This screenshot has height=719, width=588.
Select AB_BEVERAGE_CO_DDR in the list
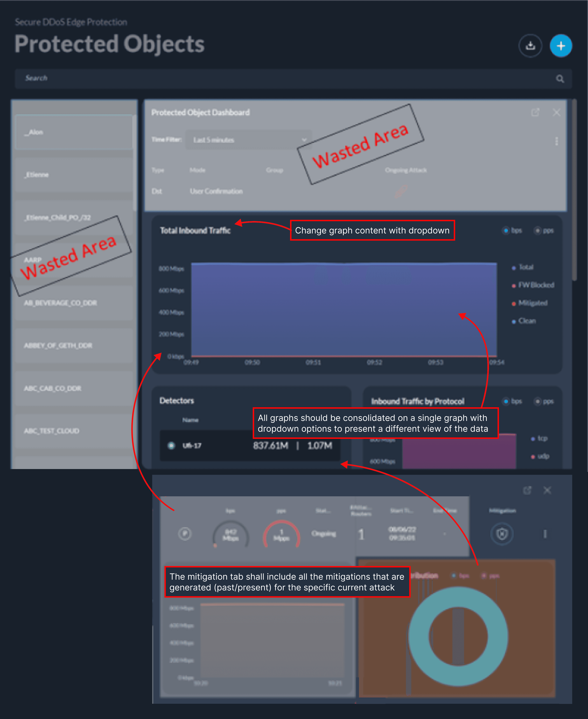[x=74, y=303]
